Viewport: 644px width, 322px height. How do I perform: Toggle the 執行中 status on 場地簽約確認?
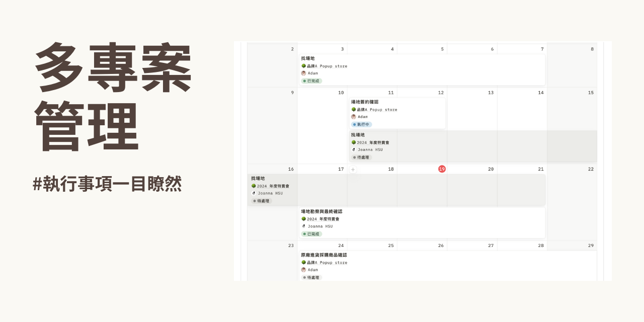tap(362, 124)
